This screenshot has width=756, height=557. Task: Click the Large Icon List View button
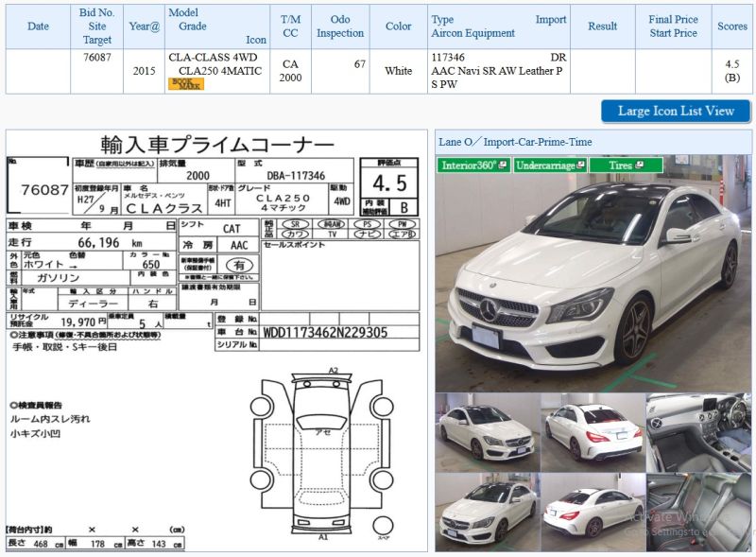676,111
